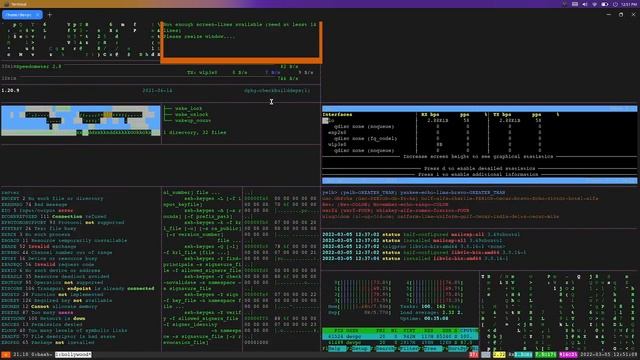This screenshot has width=640, height=360.
Task: Click 'Increase screen height to see graphical statistics'
Action: 478,157
